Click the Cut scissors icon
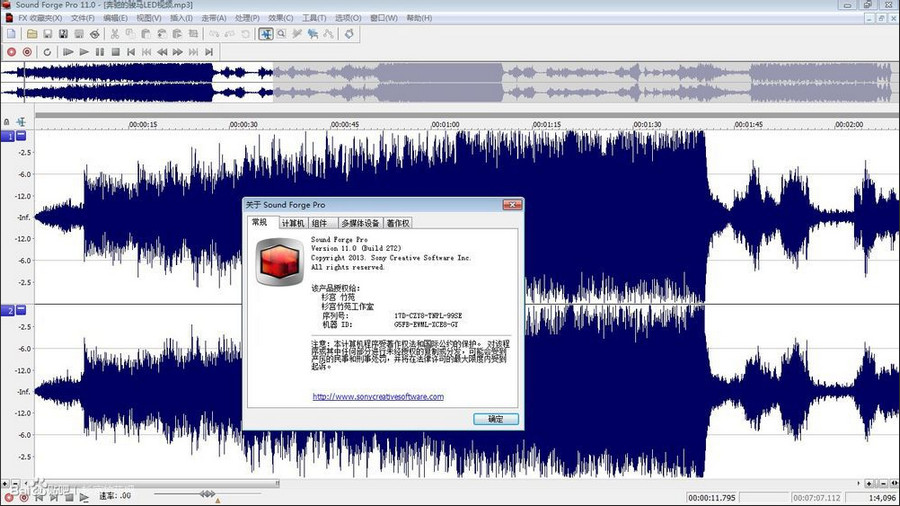The height and width of the screenshot is (506, 900). pos(115,34)
